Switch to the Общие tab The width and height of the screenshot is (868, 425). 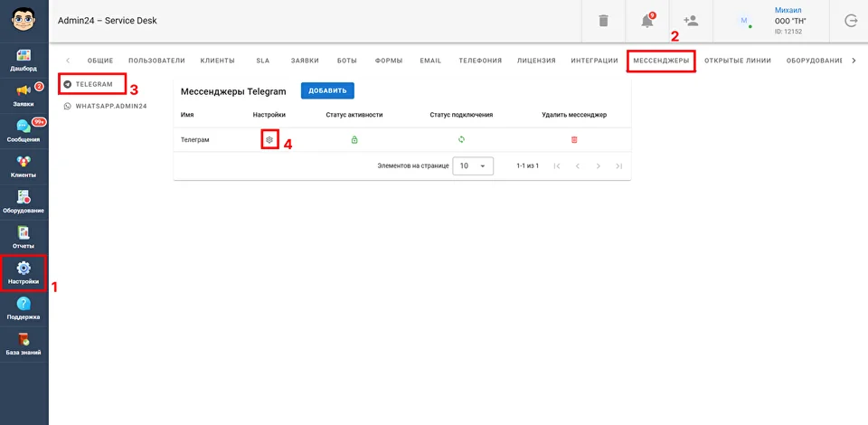click(100, 61)
